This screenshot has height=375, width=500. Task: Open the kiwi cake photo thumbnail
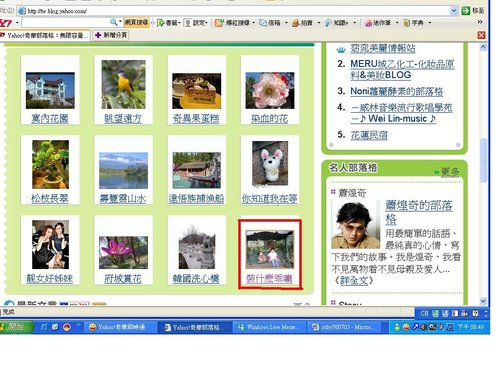tap(197, 91)
